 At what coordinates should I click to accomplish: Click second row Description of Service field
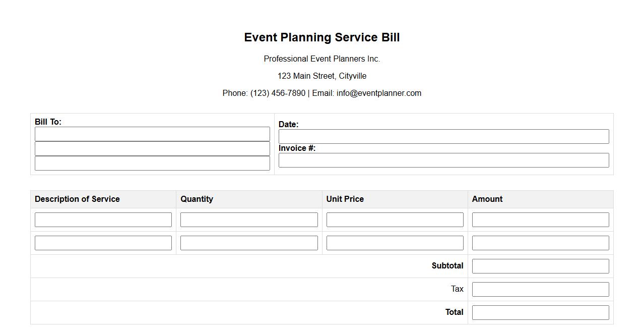103,243
